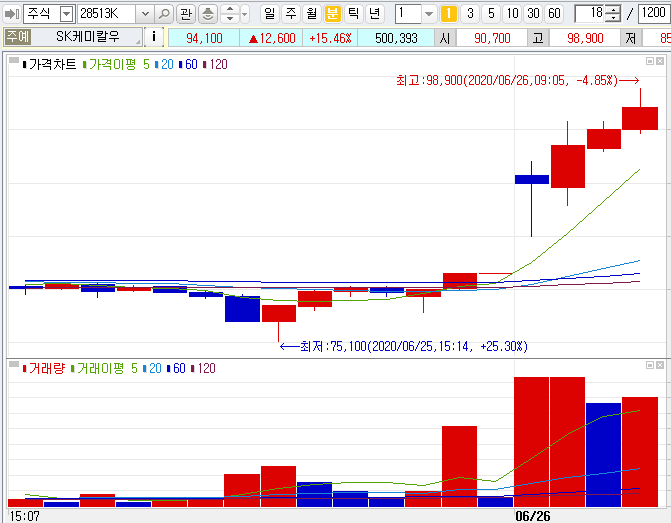The height and width of the screenshot is (523, 671).
Task: Switch chart to daily 일 period
Action: pyautogui.click(x=270, y=14)
